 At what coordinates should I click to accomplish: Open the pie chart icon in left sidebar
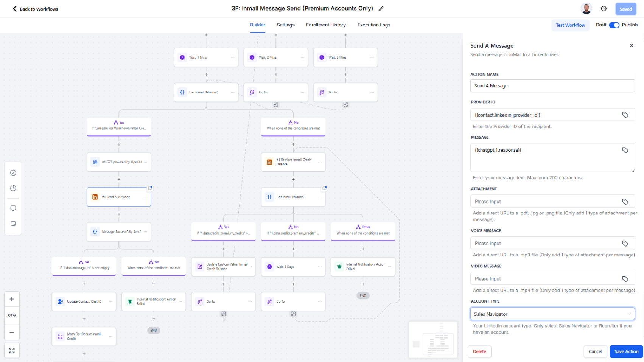(13, 188)
